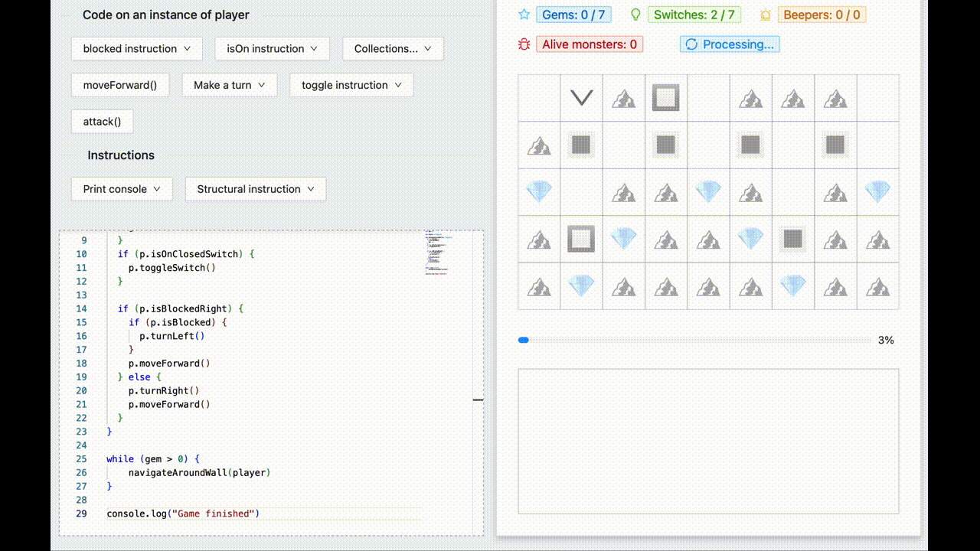
Task: Place cursor on p.turnLeft() code line
Action: 171,336
